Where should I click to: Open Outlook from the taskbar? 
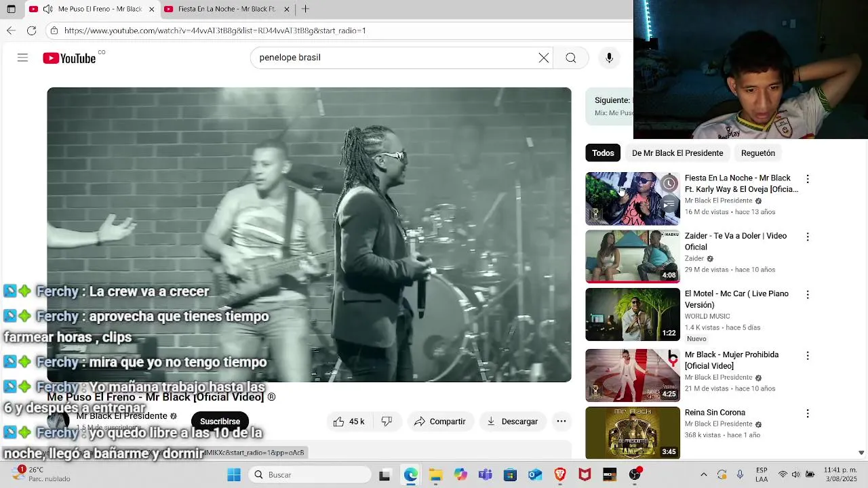[535, 475]
